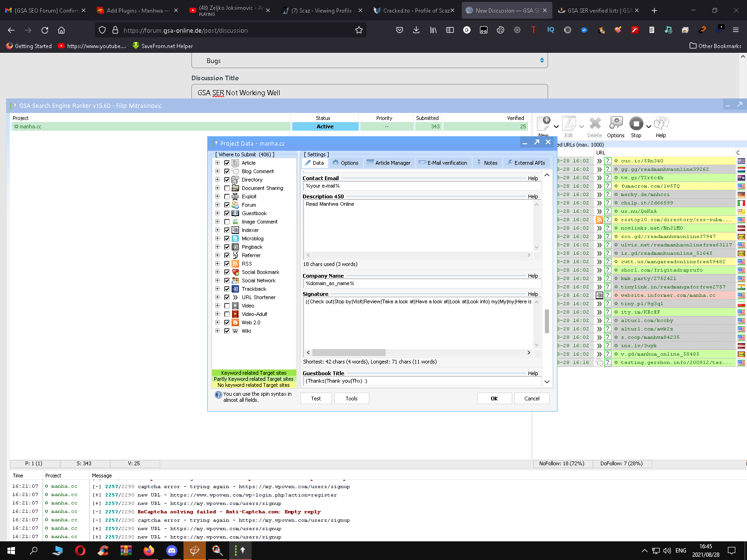This screenshot has width=747, height=560.
Task: Click the Stop icon in GSA toolbar
Action: coord(636,124)
